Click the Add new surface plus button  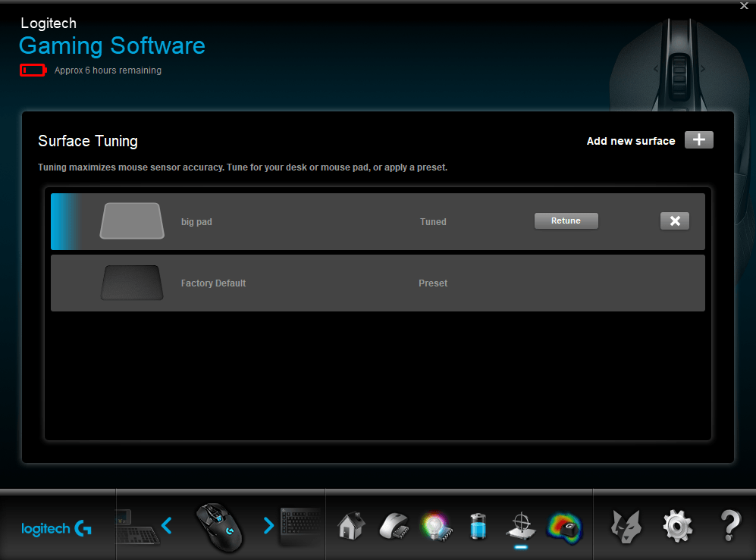pyautogui.click(x=698, y=139)
